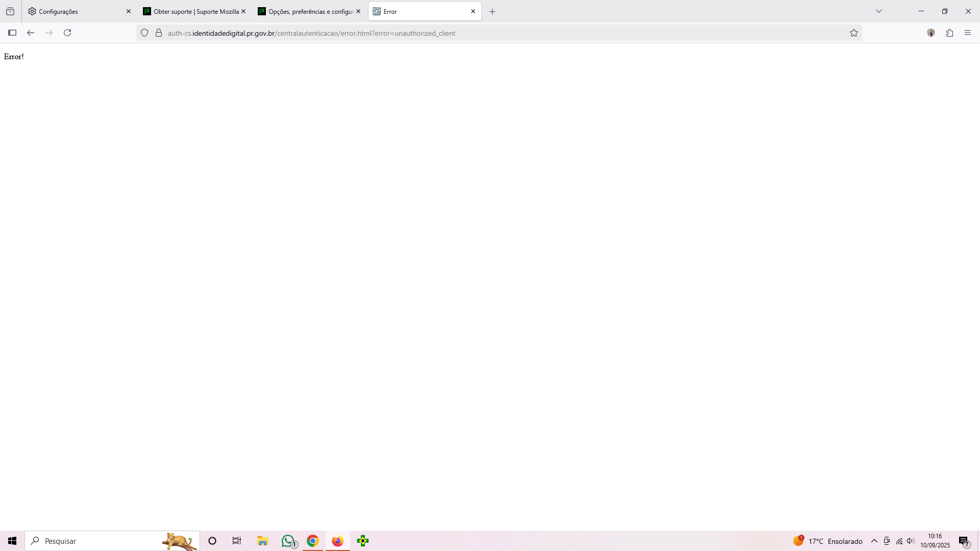Toggle the Firefox sidebar button
Viewport: 980px width, 551px height.
[12, 33]
